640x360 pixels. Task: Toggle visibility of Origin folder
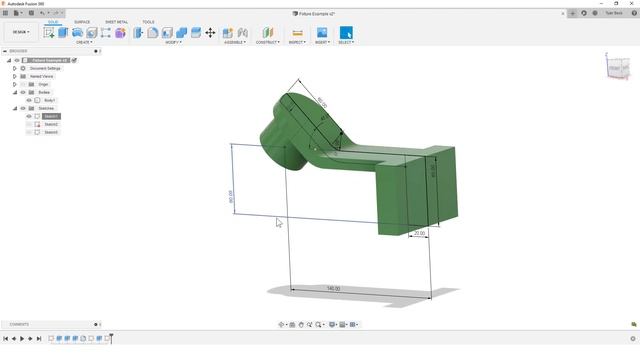click(x=23, y=84)
